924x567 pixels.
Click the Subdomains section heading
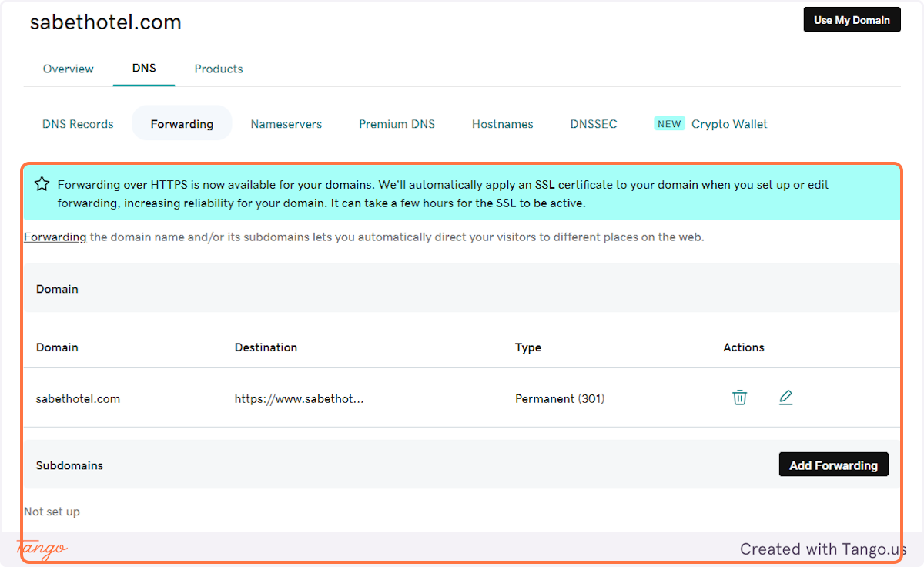[69, 465]
